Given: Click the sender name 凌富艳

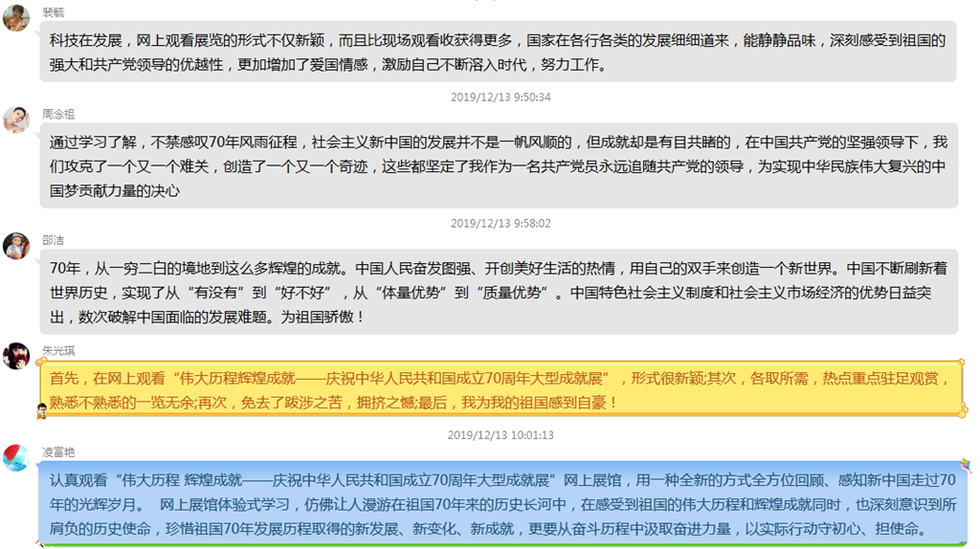Looking at the screenshot, I should click(x=58, y=452).
